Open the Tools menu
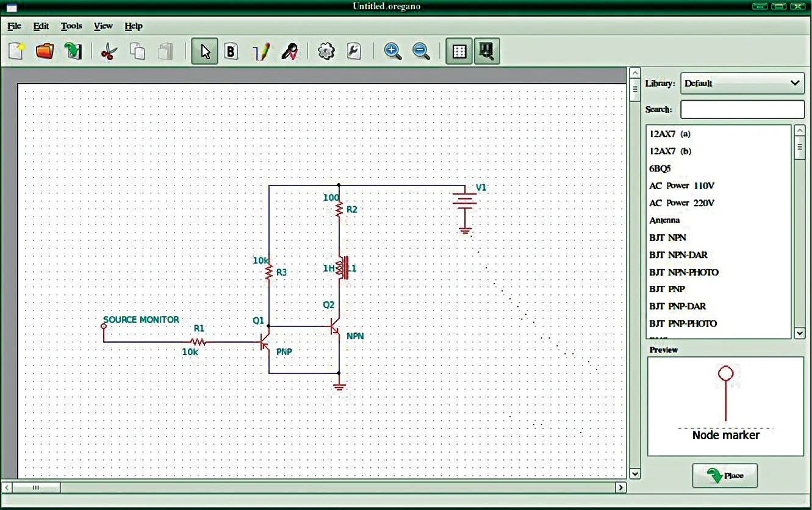This screenshot has height=510, width=812. pyautogui.click(x=71, y=26)
